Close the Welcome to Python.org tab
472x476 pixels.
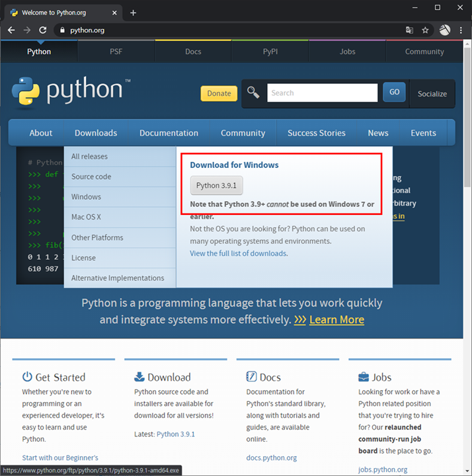(x=114, y=13)
